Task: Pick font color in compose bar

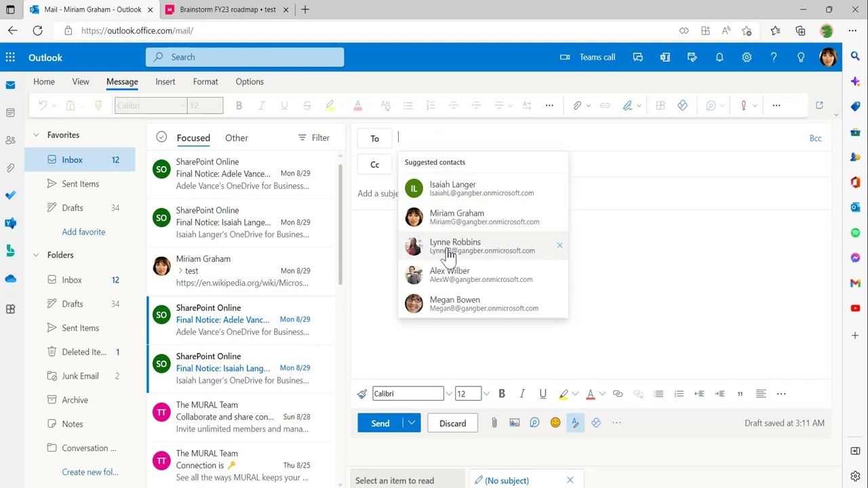Action: (x=591, y=394)
